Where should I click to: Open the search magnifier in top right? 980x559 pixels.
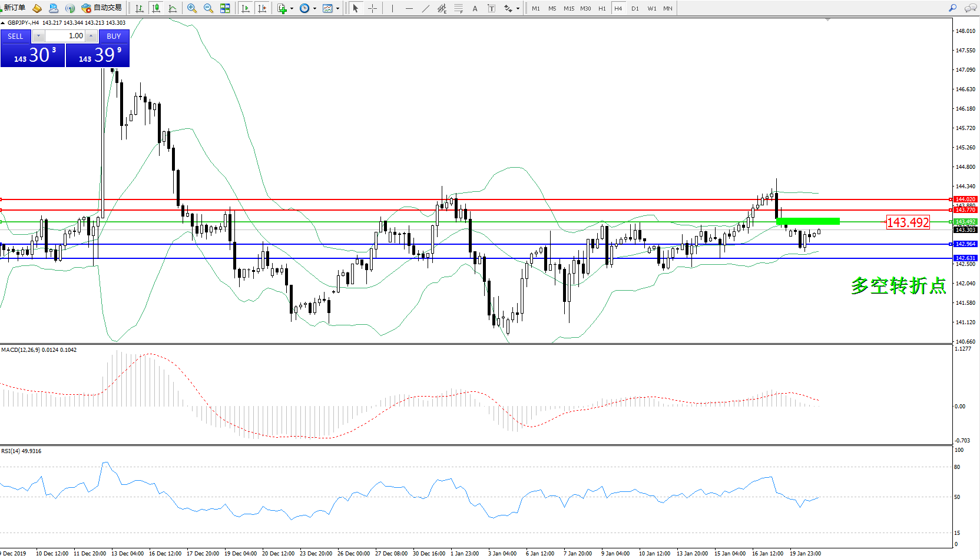(x=952, y=8)
